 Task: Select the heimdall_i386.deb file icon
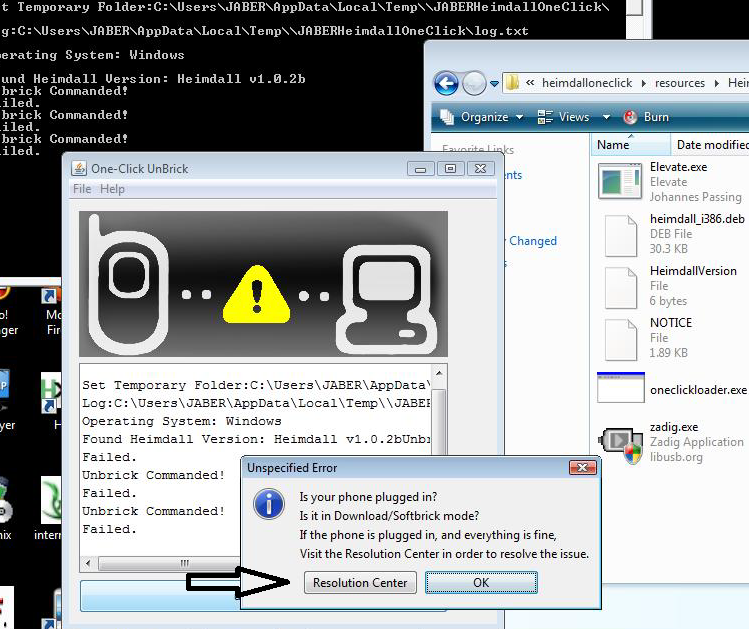(621, 236)
